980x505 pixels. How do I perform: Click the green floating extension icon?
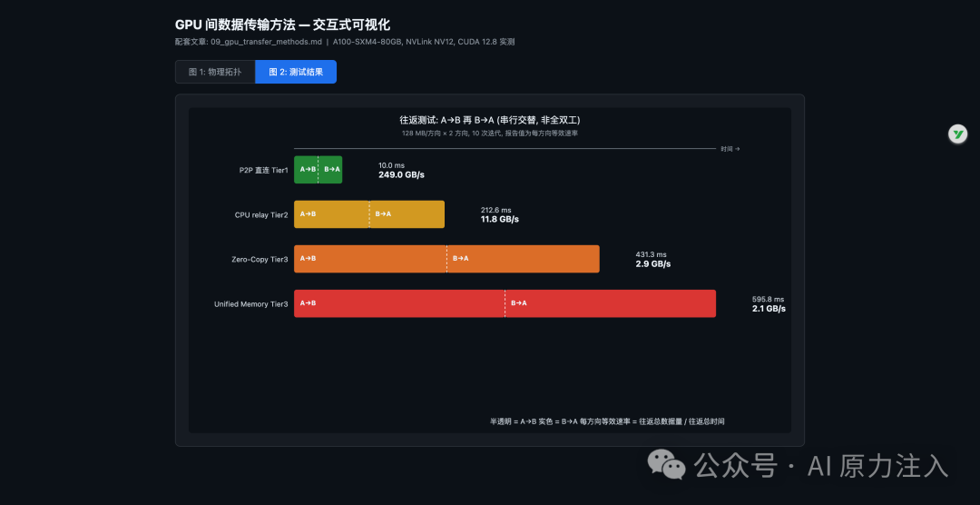pyautogui.click(x=957, y=134)
